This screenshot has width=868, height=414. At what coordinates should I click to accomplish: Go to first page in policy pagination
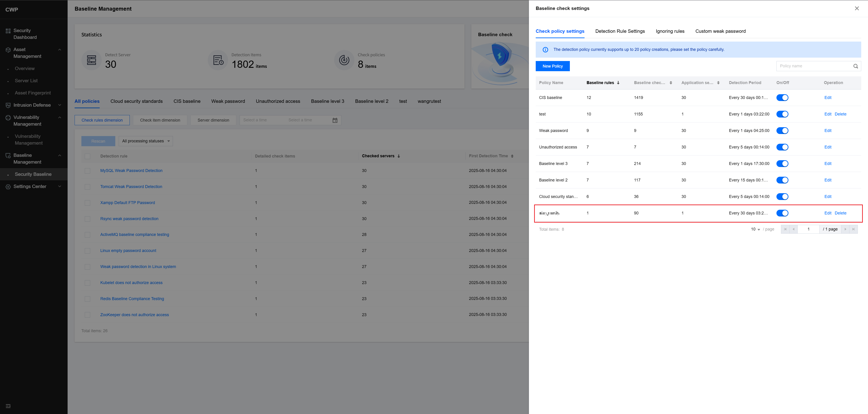785,229
